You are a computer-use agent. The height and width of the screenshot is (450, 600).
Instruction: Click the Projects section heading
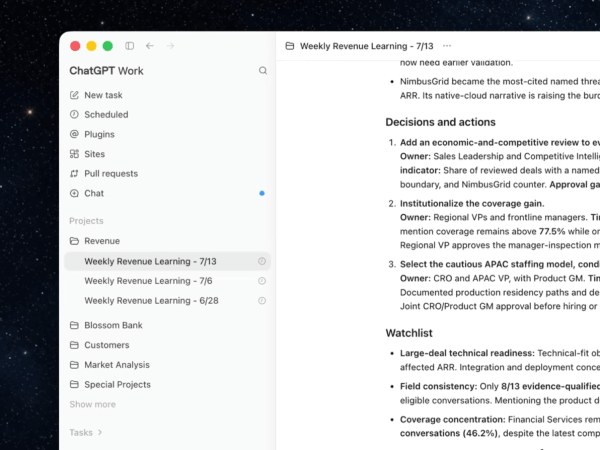pyautogui.click(x=86, y=221)
